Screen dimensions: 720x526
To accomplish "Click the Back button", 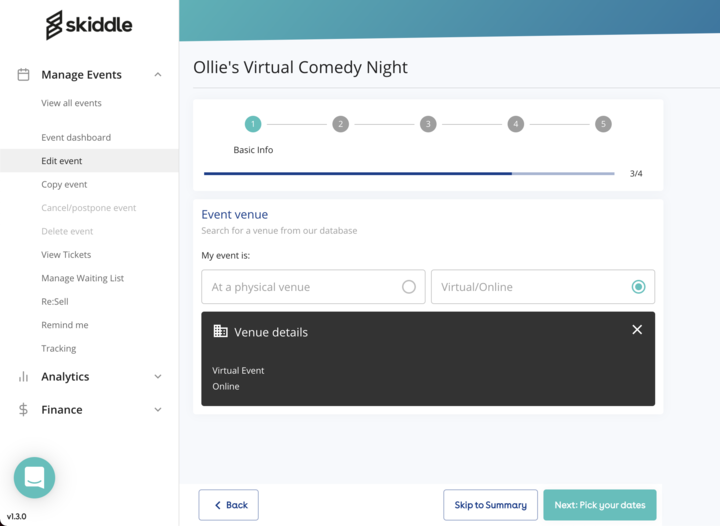I will click(x=228, y=505).
